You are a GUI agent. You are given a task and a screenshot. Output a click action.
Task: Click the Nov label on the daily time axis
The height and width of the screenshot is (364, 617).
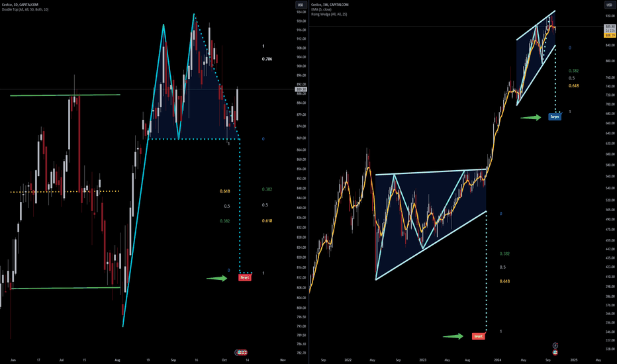283,360
